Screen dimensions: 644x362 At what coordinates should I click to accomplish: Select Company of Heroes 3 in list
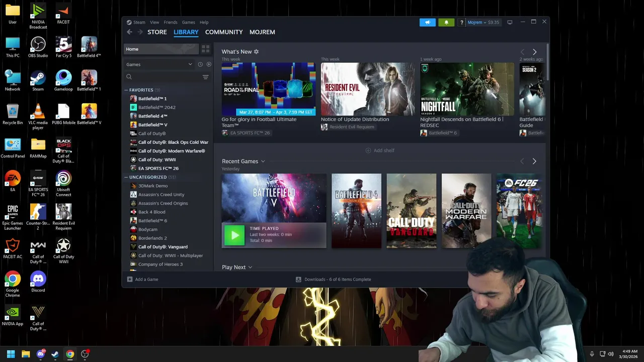[x=160, y=264]
